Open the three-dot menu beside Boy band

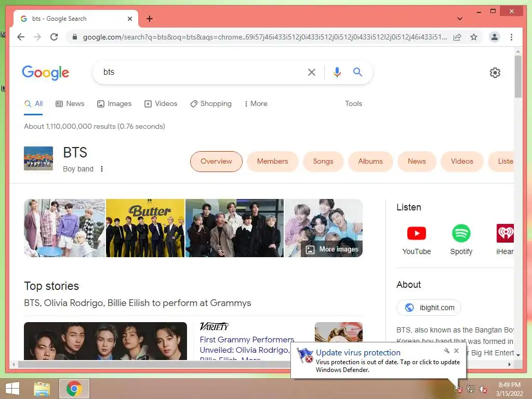(102, 169)
